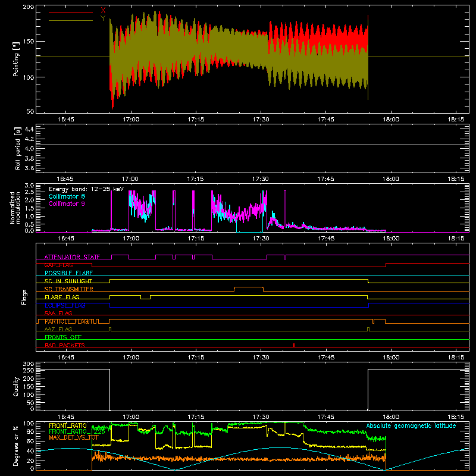Select the GAP_FLAG label
Image resolution: width=476 pixels, height=476 pixels.
[58, 265]
